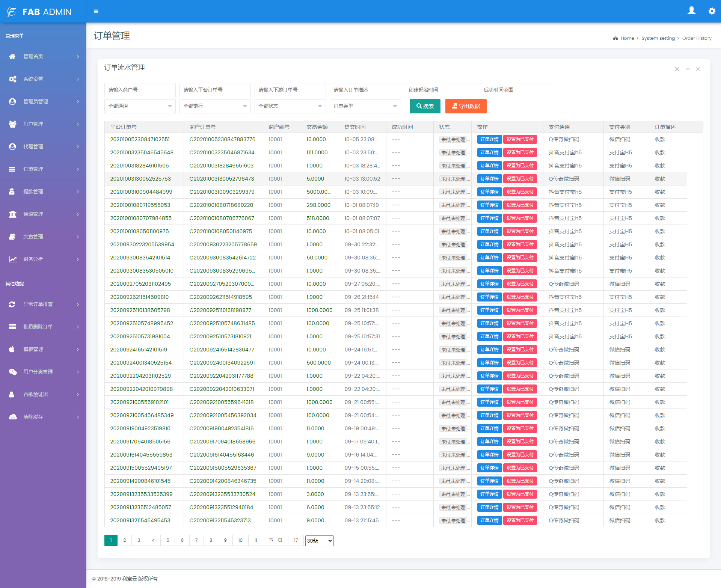Click the orange 导出数据 export button
This screenshot has width=721, height=588.
pyautogui.click(x=466, y=106)
